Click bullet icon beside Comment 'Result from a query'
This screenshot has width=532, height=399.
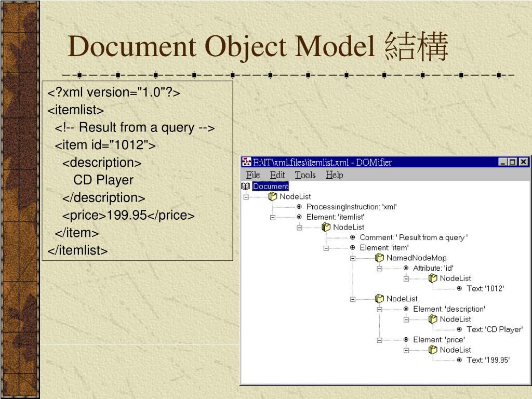click(x=353, y=237)
